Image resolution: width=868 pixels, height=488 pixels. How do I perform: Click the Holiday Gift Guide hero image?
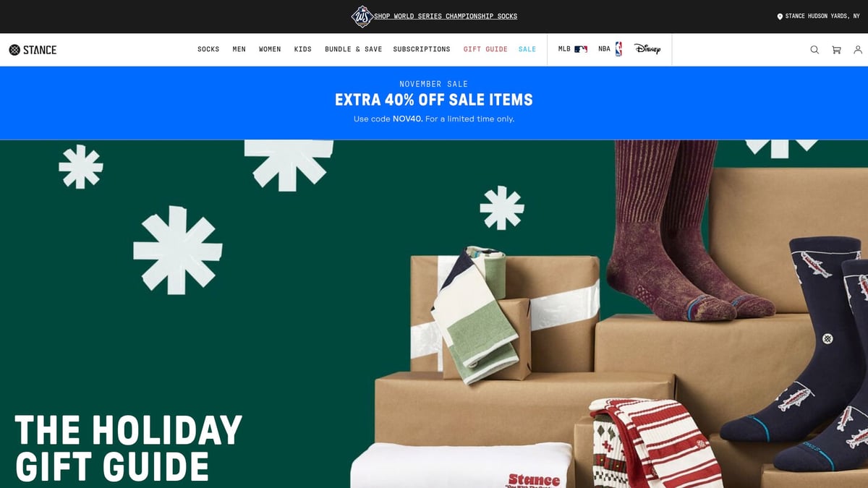coord(434,314)
